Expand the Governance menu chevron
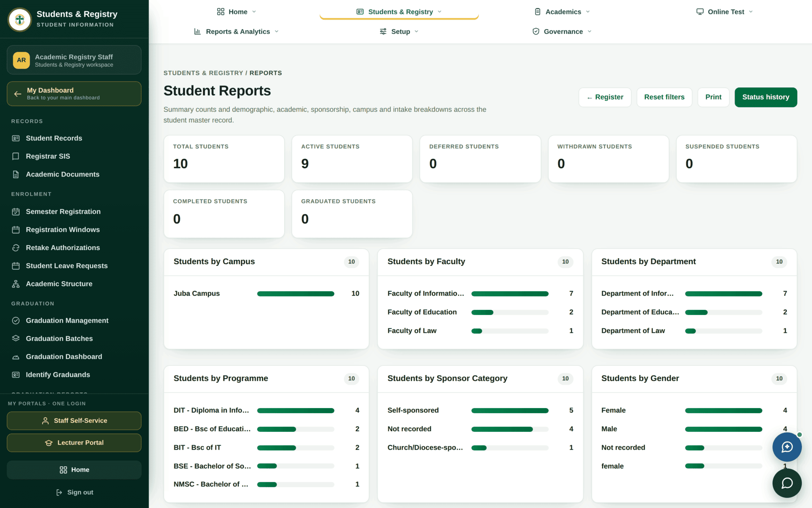This screenshot has width=812, height=508. (x=590, y=31)
